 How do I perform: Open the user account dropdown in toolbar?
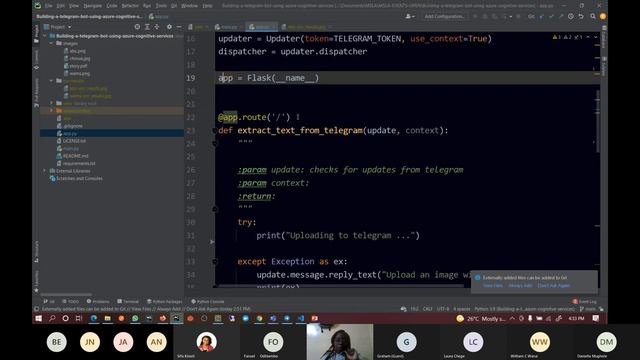[x=410, y=16]
